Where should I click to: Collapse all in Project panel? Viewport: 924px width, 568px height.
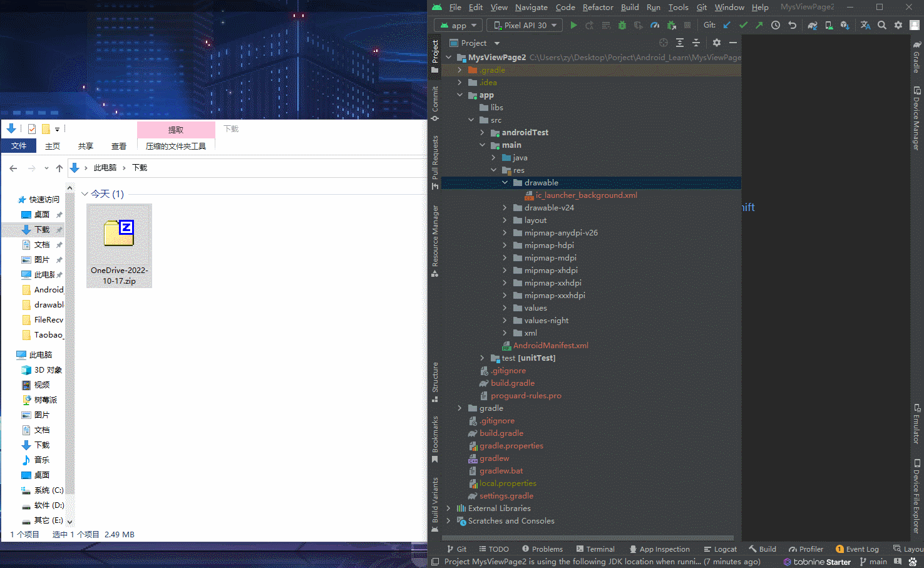(696, 43)
